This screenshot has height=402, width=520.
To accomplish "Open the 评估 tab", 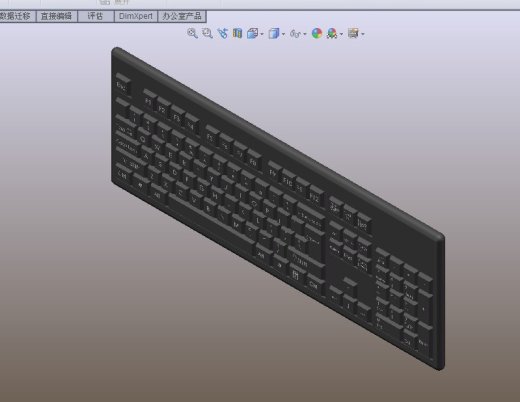I will pyautogui.click(x=96, y=16).
